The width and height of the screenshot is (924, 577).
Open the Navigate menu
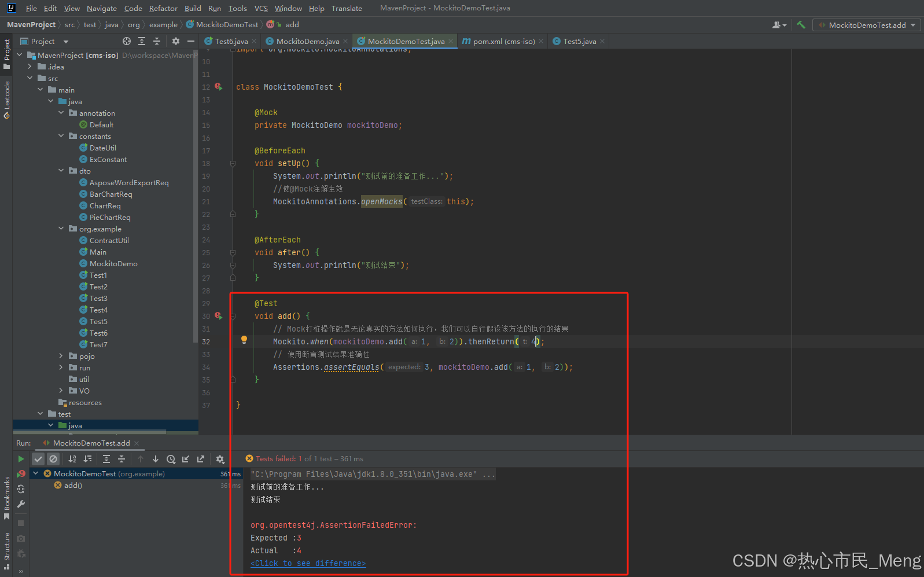pos(102,9)
